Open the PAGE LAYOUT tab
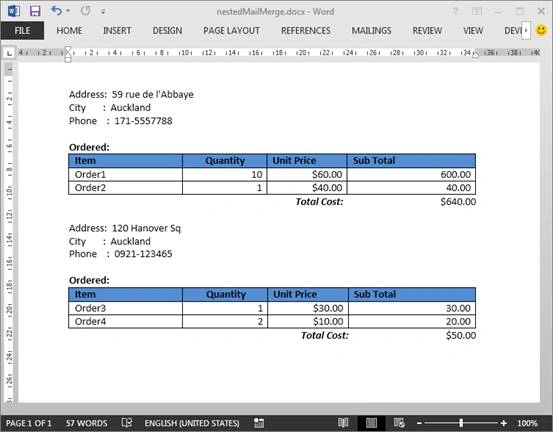The width and height of the screenshot is (553, 432). 231,31
